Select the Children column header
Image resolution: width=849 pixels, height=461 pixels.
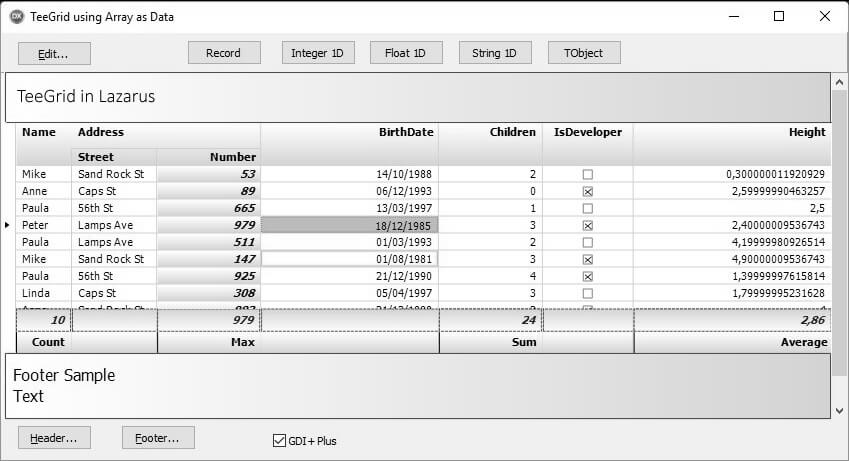click(491, 144)
